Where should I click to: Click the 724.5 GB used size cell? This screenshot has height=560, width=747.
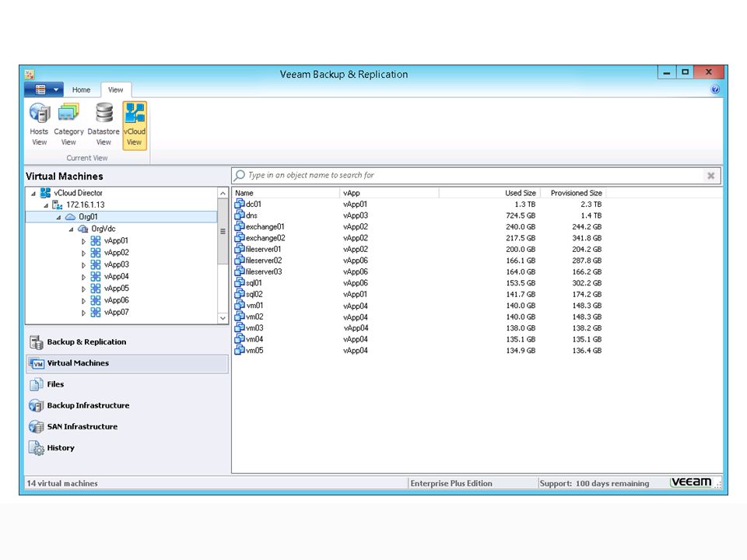coord(521,215)
